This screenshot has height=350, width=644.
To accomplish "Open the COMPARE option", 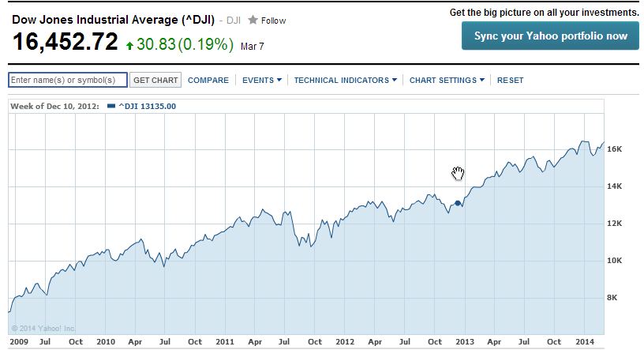I will point(208,81).
